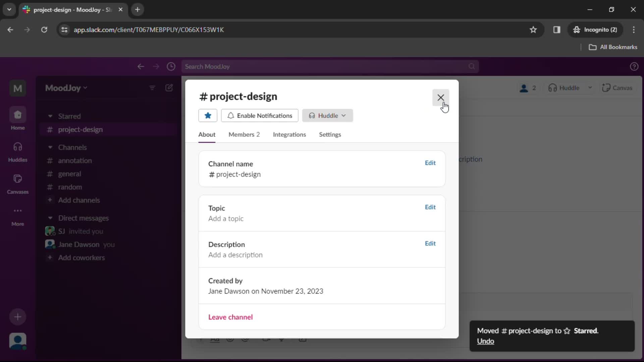
Task: Edit the Topic field
Action: tap(430, 207)
